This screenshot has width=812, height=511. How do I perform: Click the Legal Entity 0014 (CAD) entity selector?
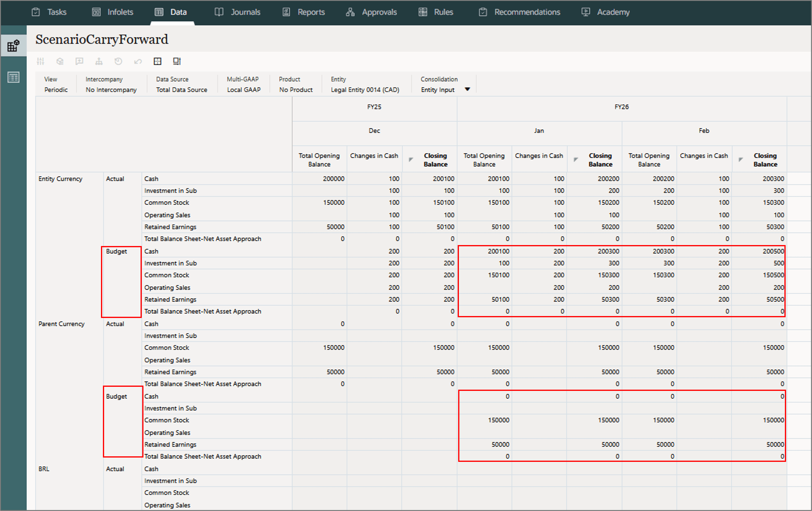[x=365, y=90]
